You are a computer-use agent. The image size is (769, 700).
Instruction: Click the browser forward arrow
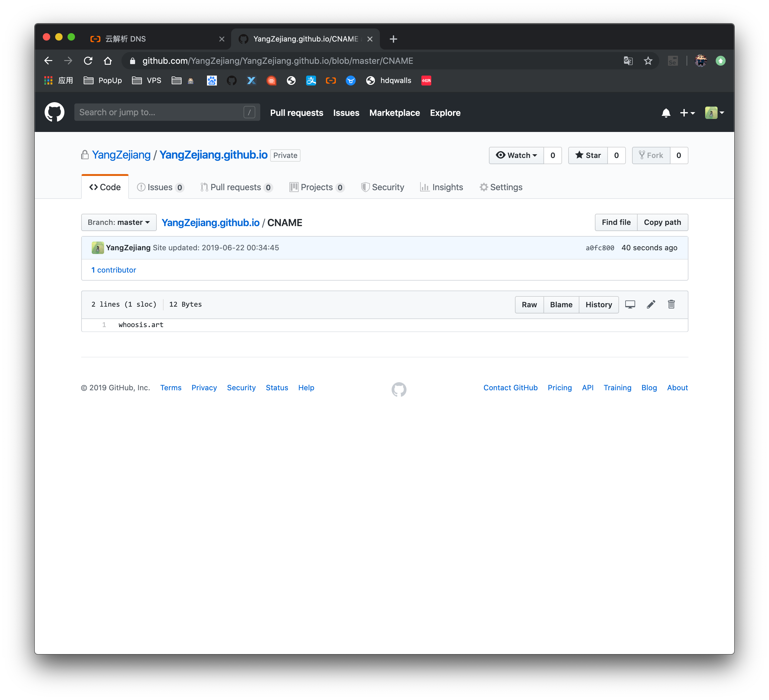(x=68, y=61)
